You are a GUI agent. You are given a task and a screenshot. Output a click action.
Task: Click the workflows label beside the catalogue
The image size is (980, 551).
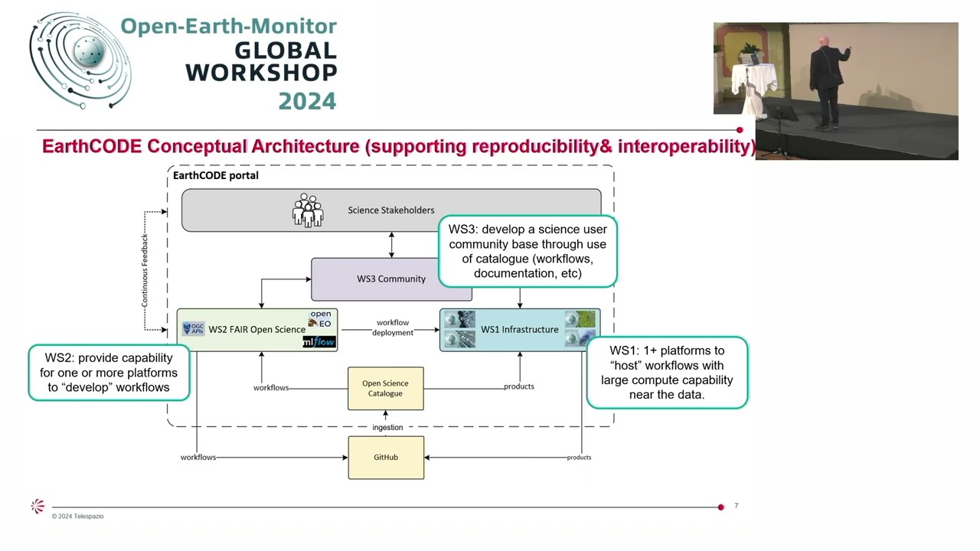coord(271,388)
